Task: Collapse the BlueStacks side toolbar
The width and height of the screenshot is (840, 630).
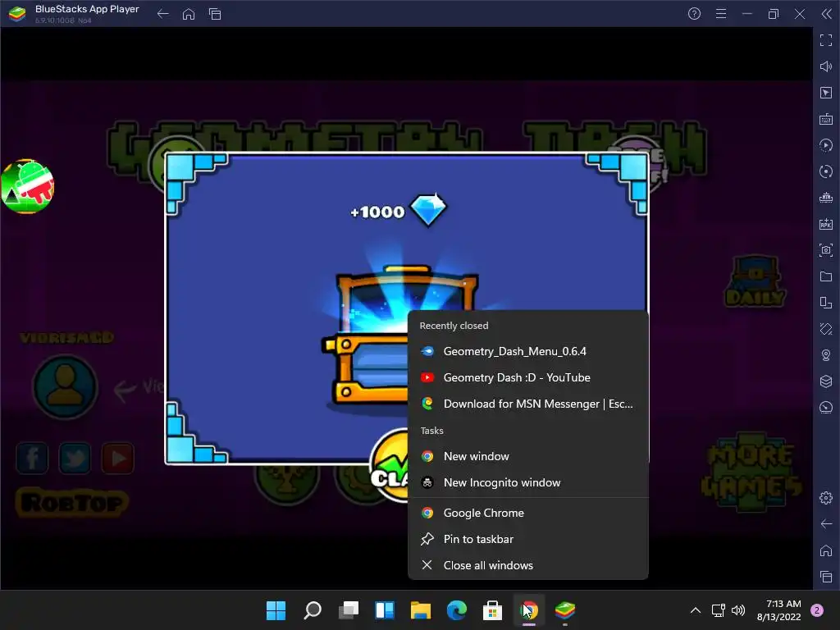Action: click(827, 14)
